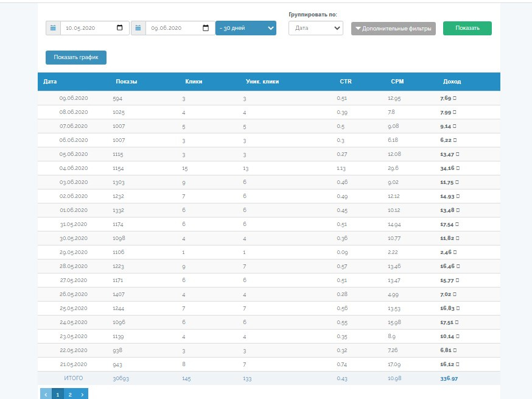
Task: Click the "Показать график" button
Action: point(76,57)
